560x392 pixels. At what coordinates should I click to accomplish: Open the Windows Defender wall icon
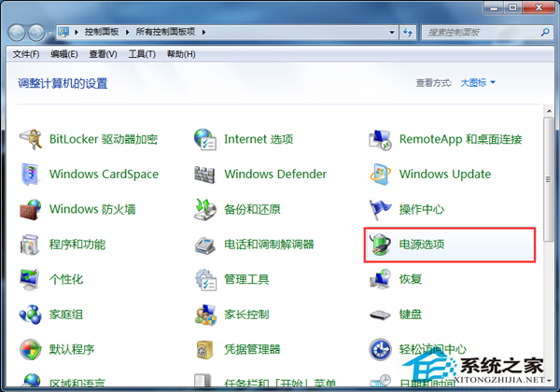204,175
